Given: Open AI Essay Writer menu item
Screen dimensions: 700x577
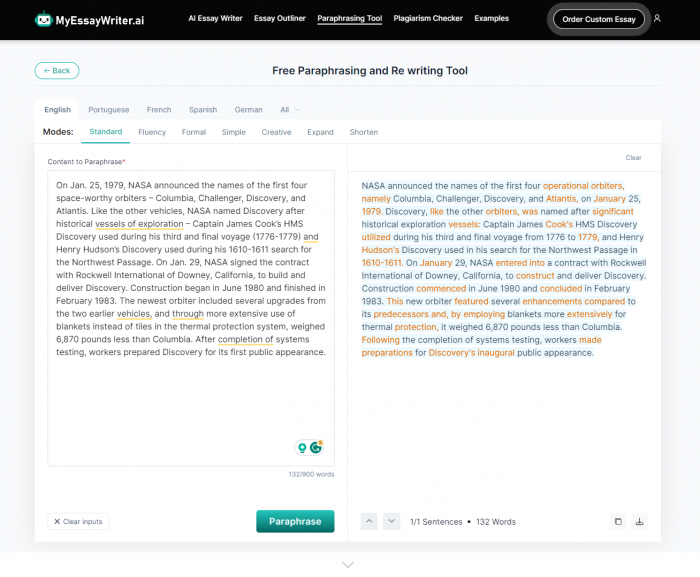Looking at the screenshot, I should click(x=215, y=18).
